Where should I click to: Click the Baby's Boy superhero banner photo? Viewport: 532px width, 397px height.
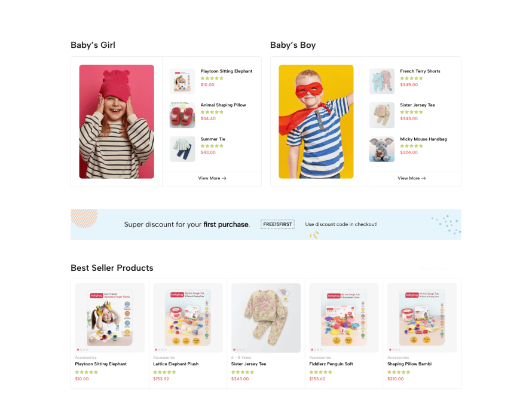[316, 121]
